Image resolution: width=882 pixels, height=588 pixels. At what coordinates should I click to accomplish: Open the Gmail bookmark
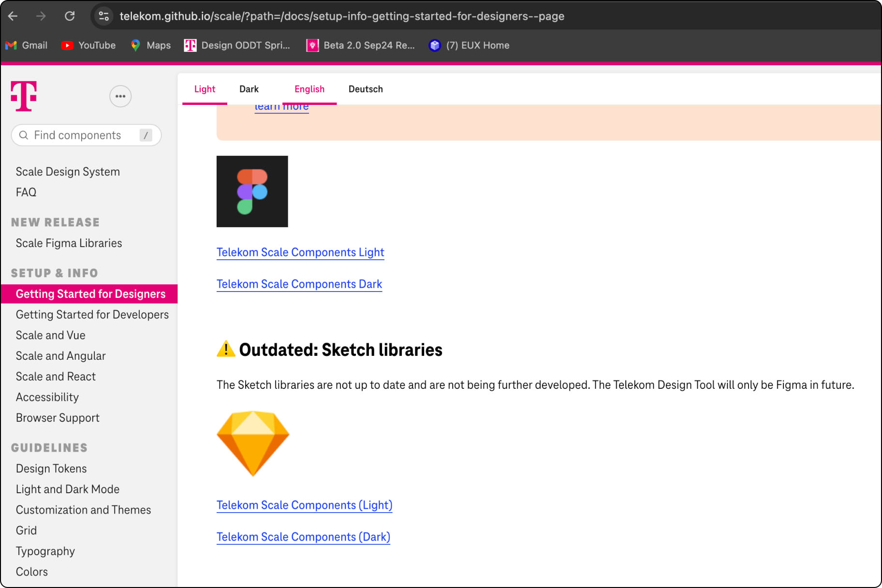[x=27, y=45]
